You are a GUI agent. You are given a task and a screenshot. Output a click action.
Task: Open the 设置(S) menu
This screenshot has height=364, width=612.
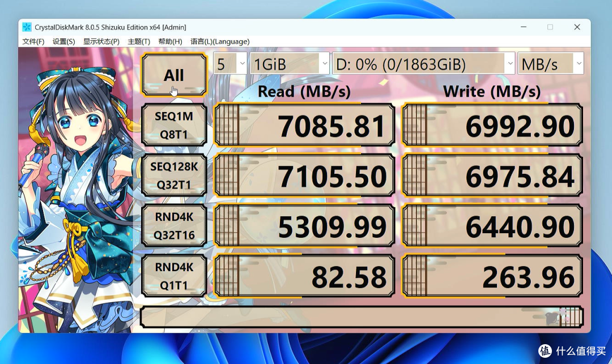point(63,41)
